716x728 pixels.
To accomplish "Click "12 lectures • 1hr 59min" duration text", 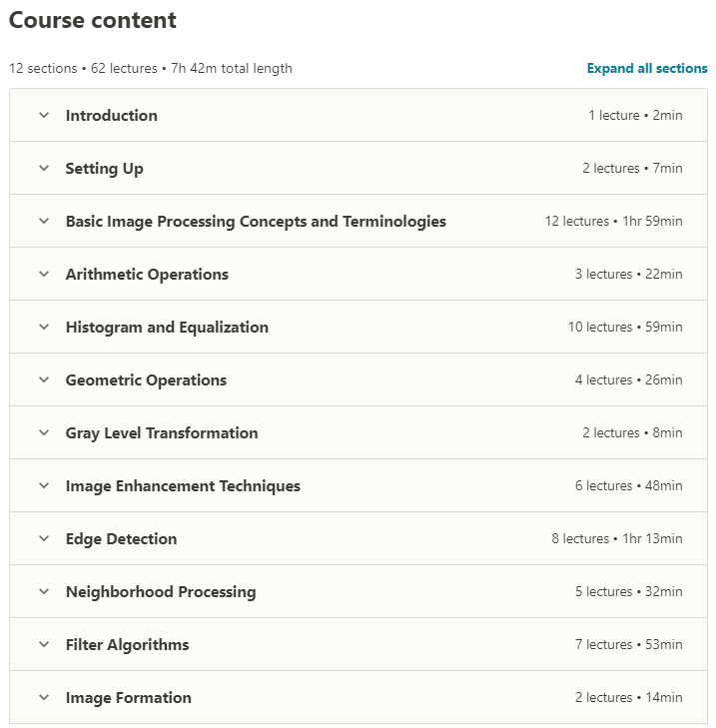I will [613, 222].
